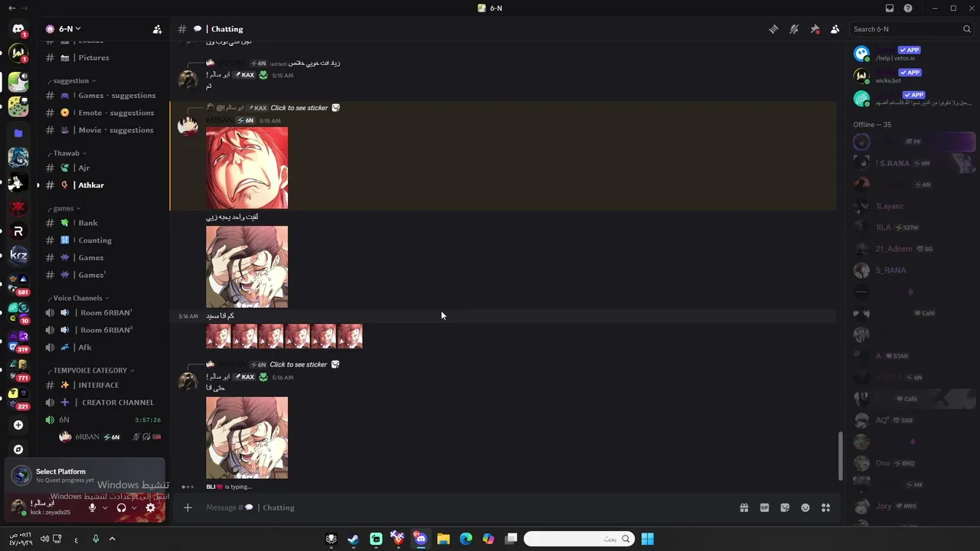Open member 5_RANA in offline list
Image resolution: width=980 pixels, height=551 pixels.
pos(911,270)
